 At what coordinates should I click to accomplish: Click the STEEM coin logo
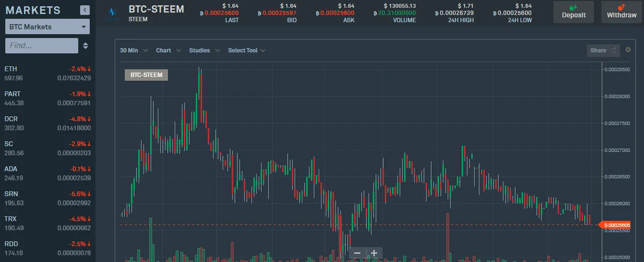pos(112,13)
